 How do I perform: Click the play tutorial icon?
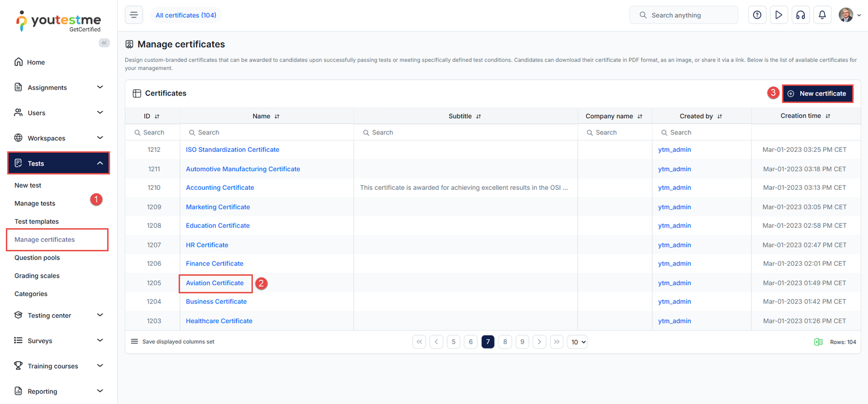pyautogui.click(x=778, y=15)
